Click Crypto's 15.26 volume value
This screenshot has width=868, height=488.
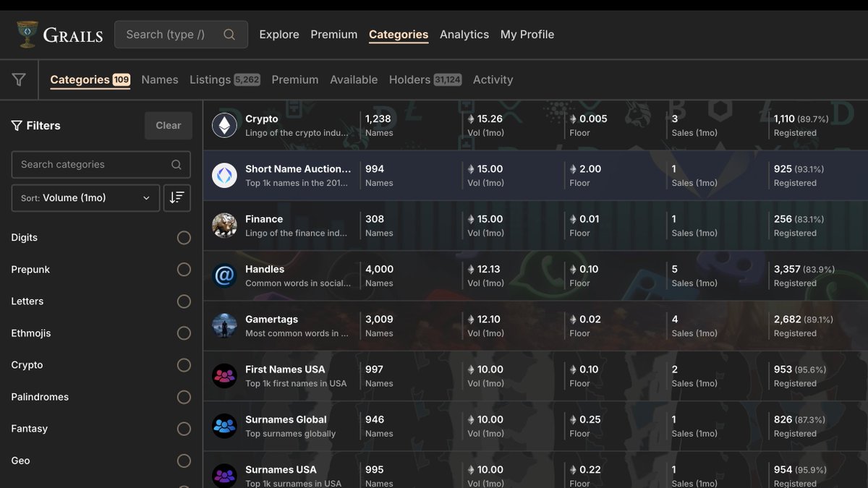pyautogui.click(x=490, y=119)
